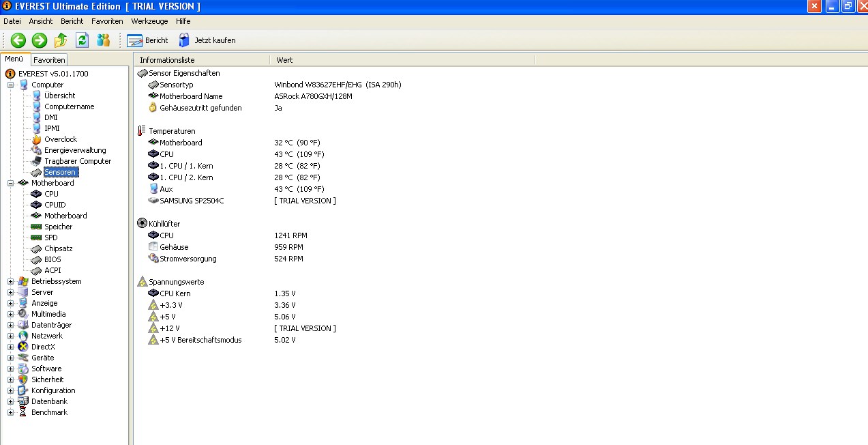Click the Spannungswerte warning triangle icon
This screenshot has height=445, width=868.
point(142,281)
